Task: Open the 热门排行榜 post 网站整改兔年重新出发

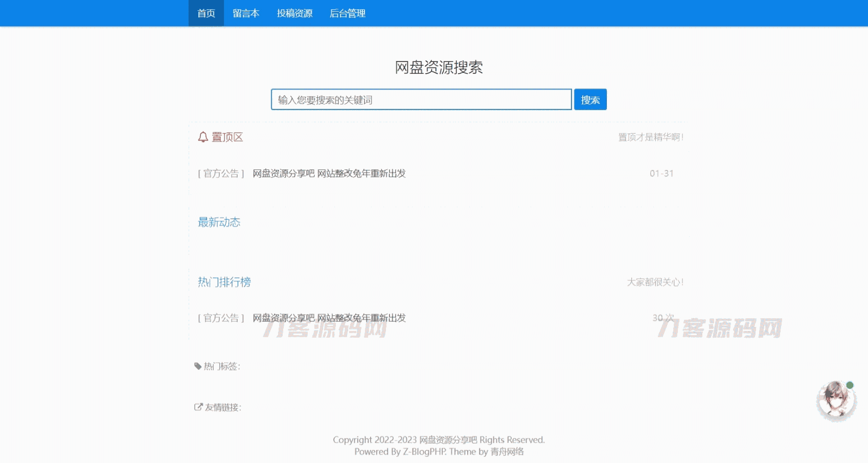Action: (329, 318)
